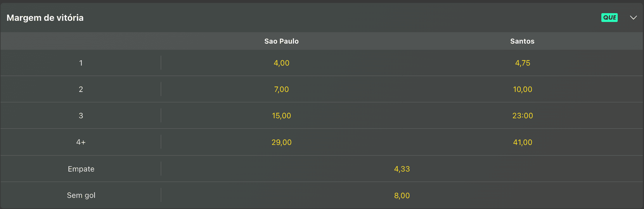Select the Santos column header
Image resolution: width=644 pixels, height=209 pixels.
click(x=522, y=41)
